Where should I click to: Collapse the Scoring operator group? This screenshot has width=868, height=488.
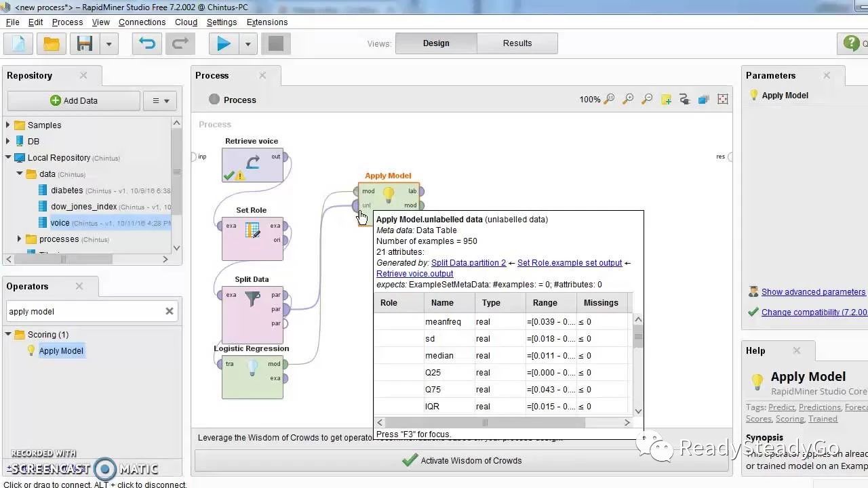(9, 334)
